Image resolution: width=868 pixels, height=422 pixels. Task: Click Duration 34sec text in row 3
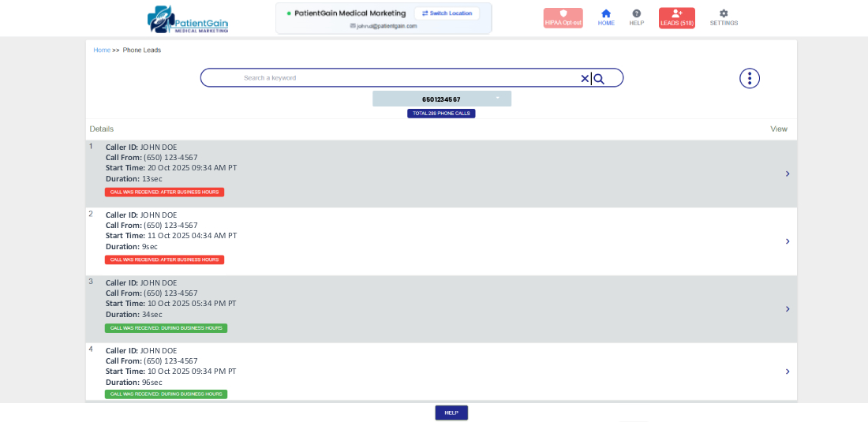[134, 314]
